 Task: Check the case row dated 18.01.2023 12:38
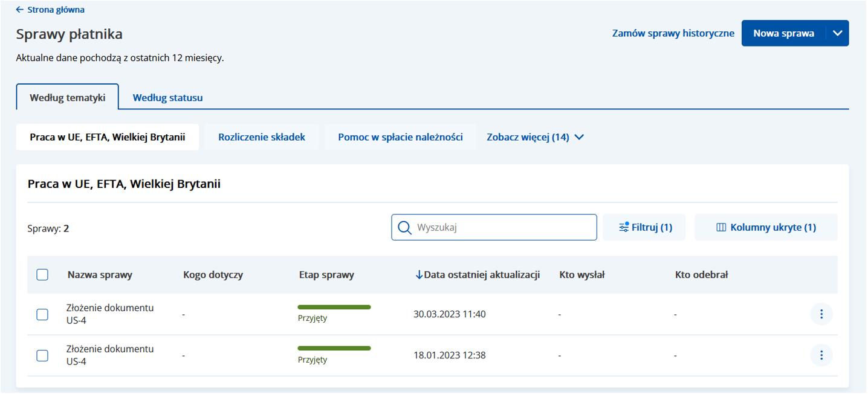pos(42,355)
